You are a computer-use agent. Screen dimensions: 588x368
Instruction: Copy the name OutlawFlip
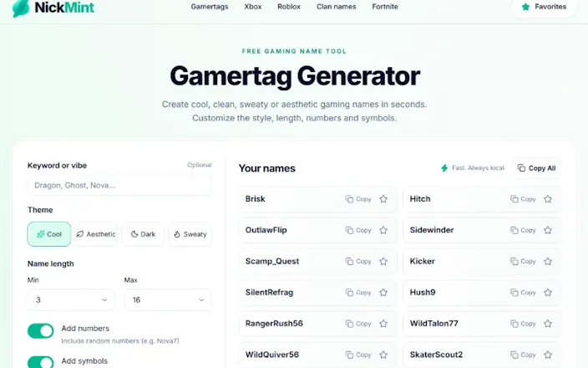tap(358, 230)
